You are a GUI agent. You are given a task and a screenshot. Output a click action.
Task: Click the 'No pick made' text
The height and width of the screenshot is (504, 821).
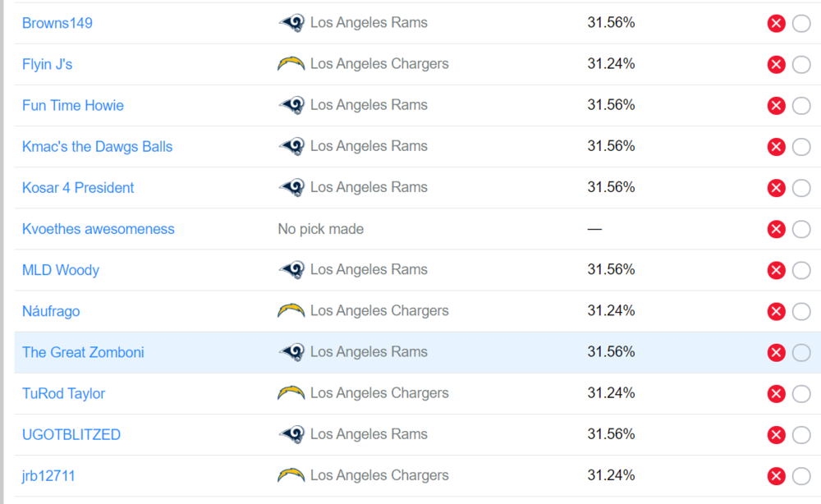(x=320, y=229)
